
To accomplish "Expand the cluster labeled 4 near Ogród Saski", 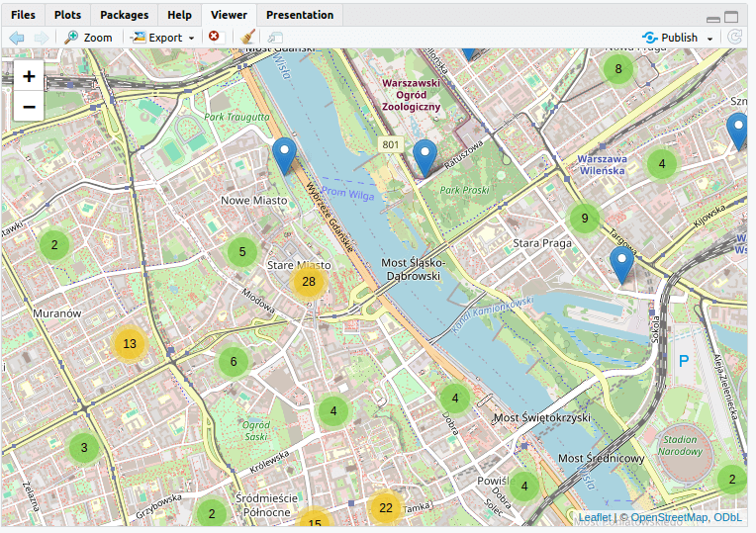I will [x=333, y=411].
